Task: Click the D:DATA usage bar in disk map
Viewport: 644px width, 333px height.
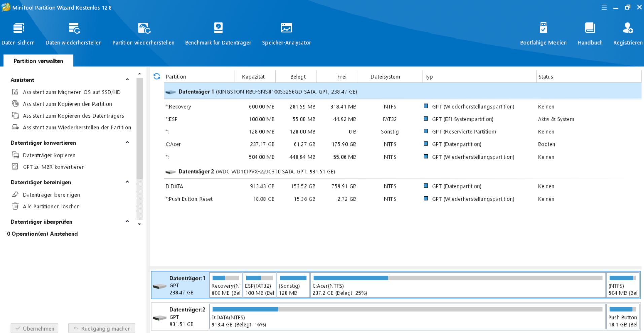Action: click(407, 309)
